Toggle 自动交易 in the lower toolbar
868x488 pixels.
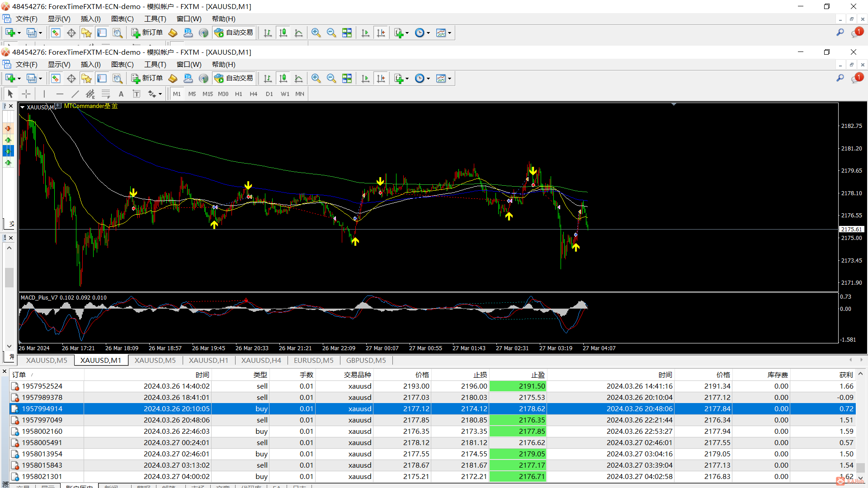234,78
